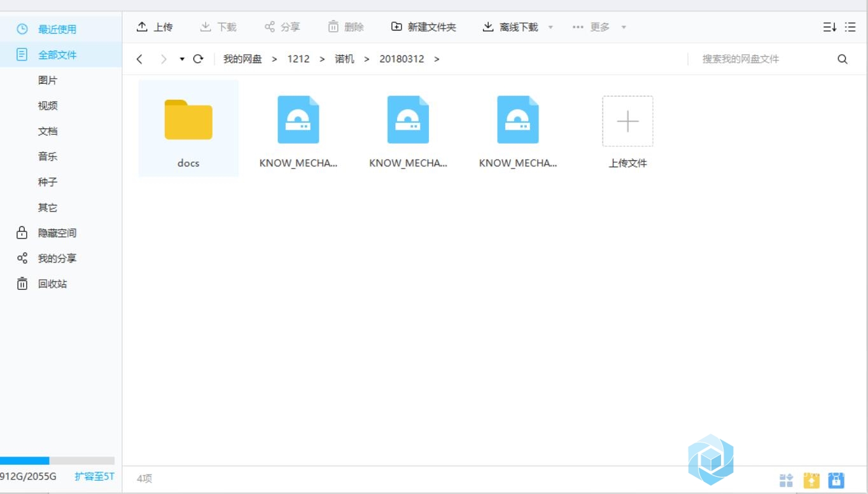868x494 pixels.
Task: Navigate to 诺机 in breadcrumb
Action: 344,59
